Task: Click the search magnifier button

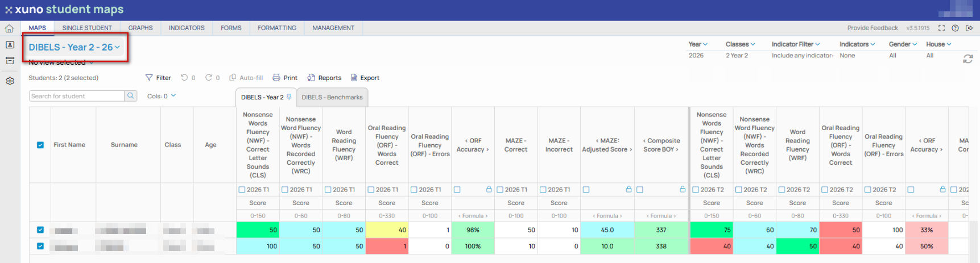Action: (131, 96)
